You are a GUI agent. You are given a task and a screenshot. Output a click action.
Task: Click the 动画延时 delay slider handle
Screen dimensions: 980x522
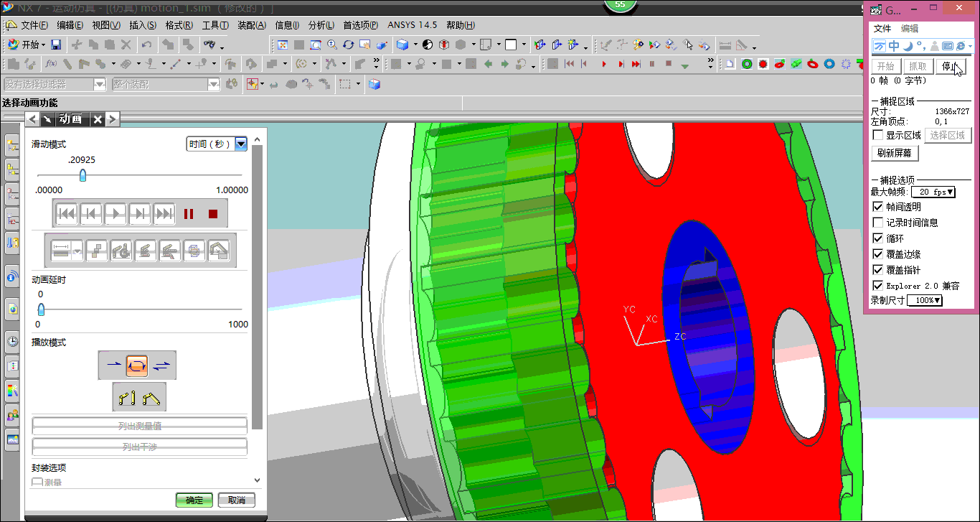[x=41, y=309]
